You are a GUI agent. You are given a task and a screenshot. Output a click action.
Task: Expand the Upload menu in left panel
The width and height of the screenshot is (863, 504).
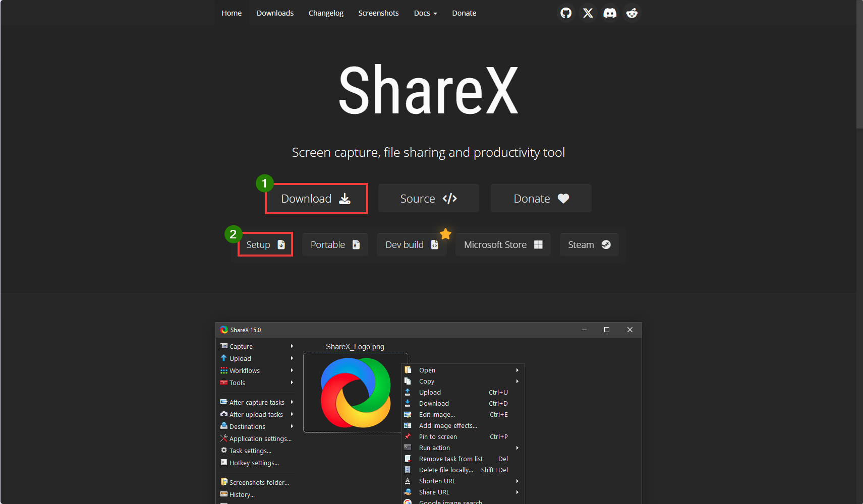[257, 358]
